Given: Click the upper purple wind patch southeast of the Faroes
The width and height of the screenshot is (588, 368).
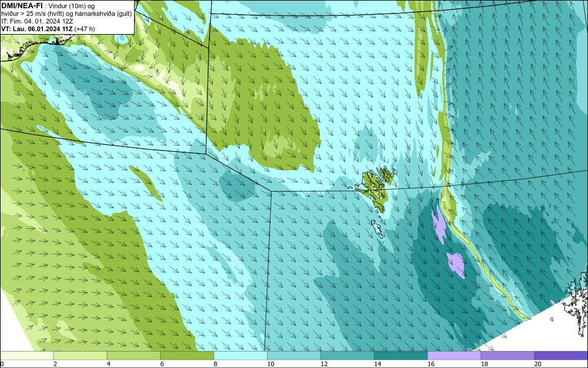Looking at the screenshot, I should (x=438, y=224).
